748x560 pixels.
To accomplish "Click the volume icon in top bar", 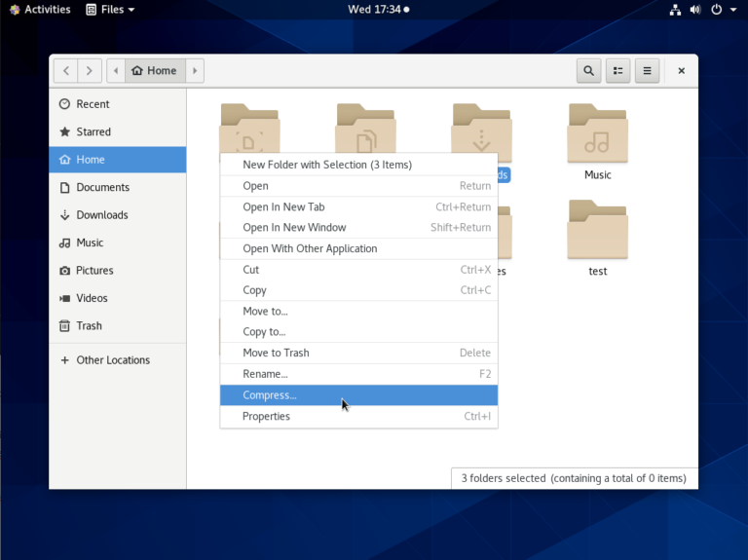I will coord(696,10).
